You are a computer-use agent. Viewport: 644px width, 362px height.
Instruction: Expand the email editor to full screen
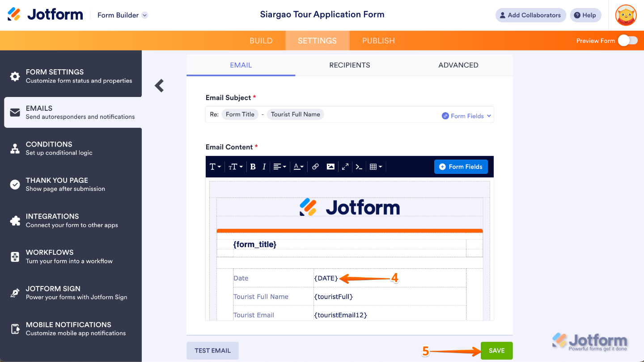pyautogui.click(x=345, y=166)
